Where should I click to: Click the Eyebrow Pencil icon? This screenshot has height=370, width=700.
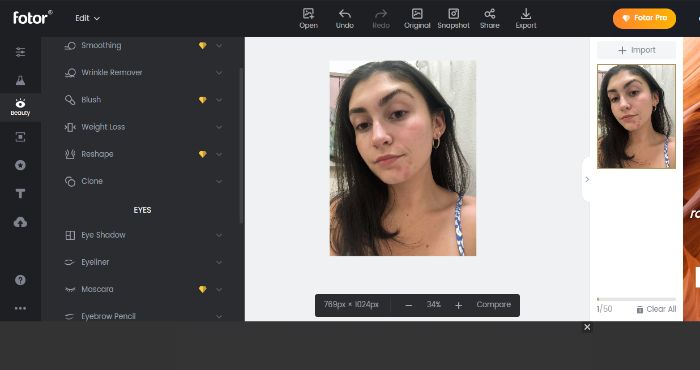[70, 316]
